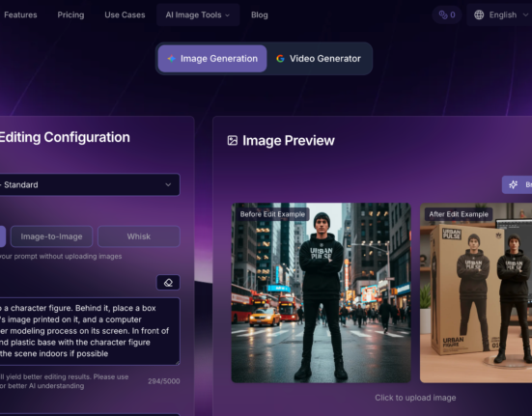Select the Image-to-Image mode
532x416 pixels.
tap(51, 236)
